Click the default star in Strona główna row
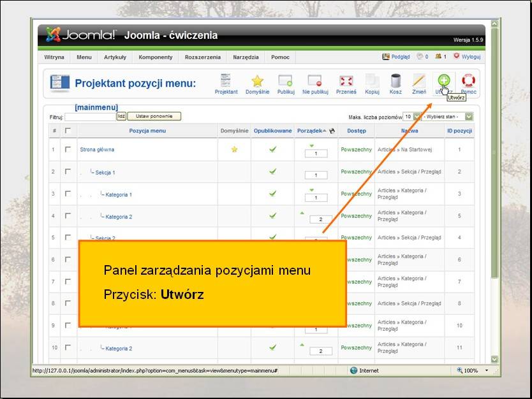This screenshot has width=532, height=399. click(234, 149)
